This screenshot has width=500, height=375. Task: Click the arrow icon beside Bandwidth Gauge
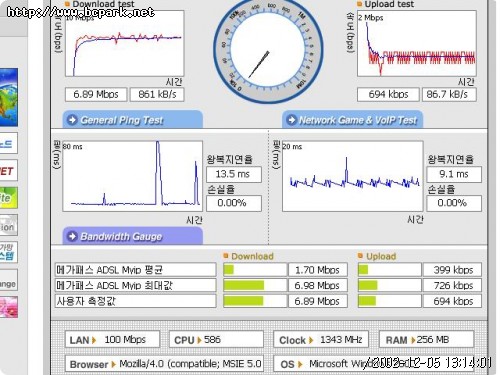pos(72,236)
